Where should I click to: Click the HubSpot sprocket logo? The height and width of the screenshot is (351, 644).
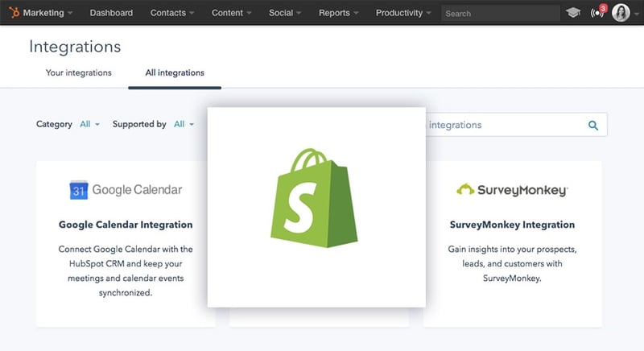coord(14,13)
